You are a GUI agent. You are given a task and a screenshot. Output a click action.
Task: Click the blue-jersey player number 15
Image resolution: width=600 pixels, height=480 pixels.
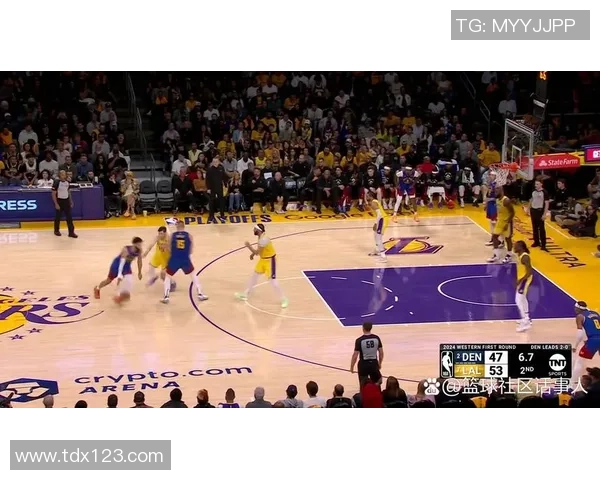pyautogui.click(x=180, y=253)
